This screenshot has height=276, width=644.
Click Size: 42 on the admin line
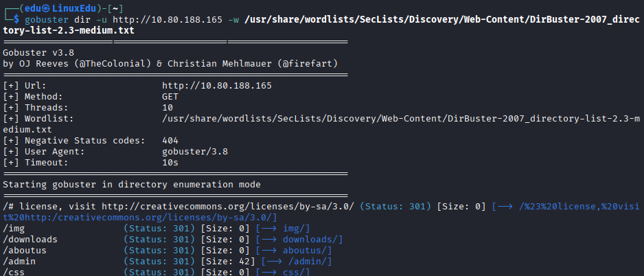tap(228, 261)
